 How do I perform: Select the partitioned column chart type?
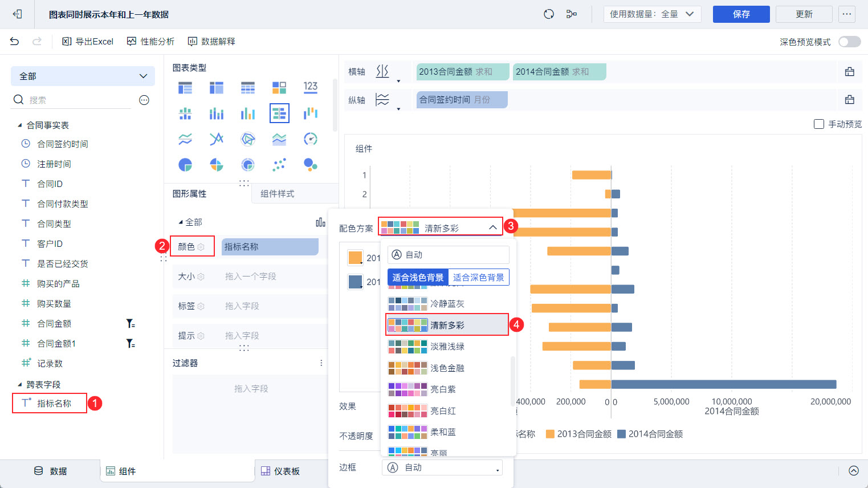[x=185, y=113]
